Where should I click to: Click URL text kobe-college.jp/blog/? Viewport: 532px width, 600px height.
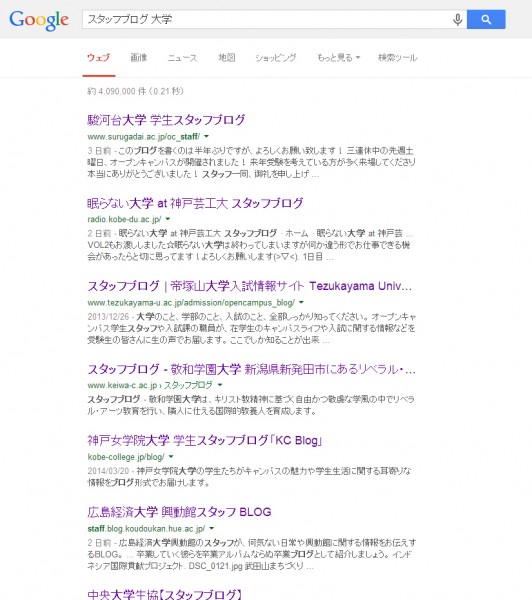click(126, 457)
